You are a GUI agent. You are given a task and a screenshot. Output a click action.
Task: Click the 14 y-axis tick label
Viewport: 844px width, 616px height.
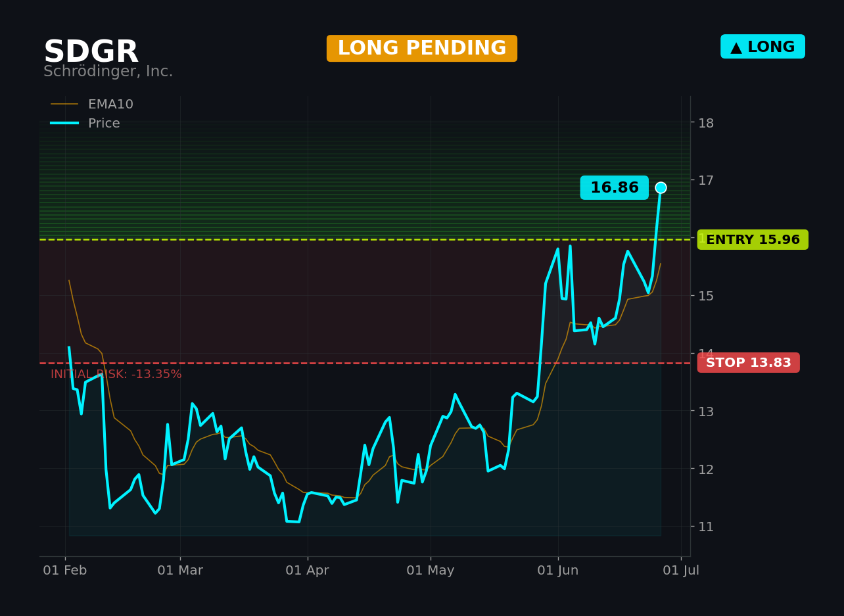coord(706,354)
